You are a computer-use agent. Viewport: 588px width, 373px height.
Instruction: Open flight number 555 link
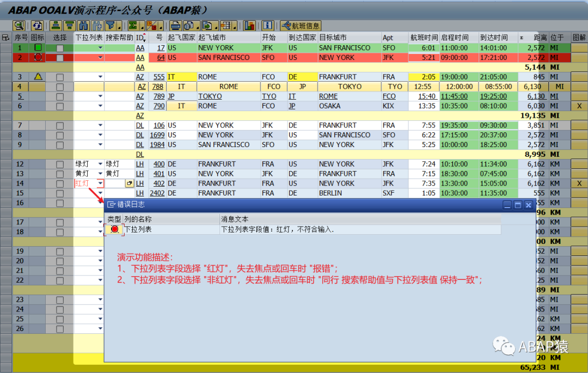click(159, 77)
